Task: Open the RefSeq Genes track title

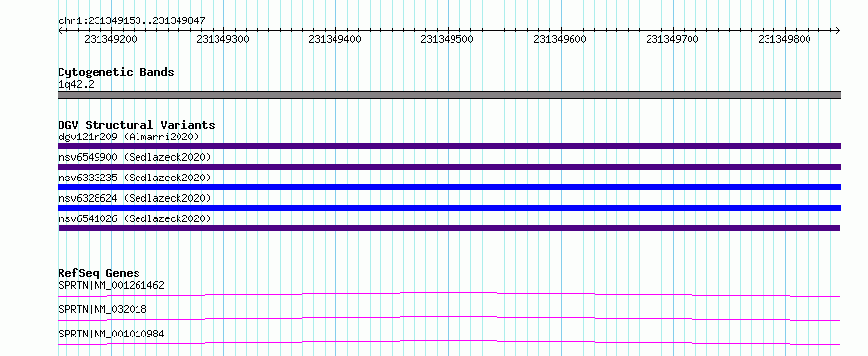Action: [x=99, y=273]
